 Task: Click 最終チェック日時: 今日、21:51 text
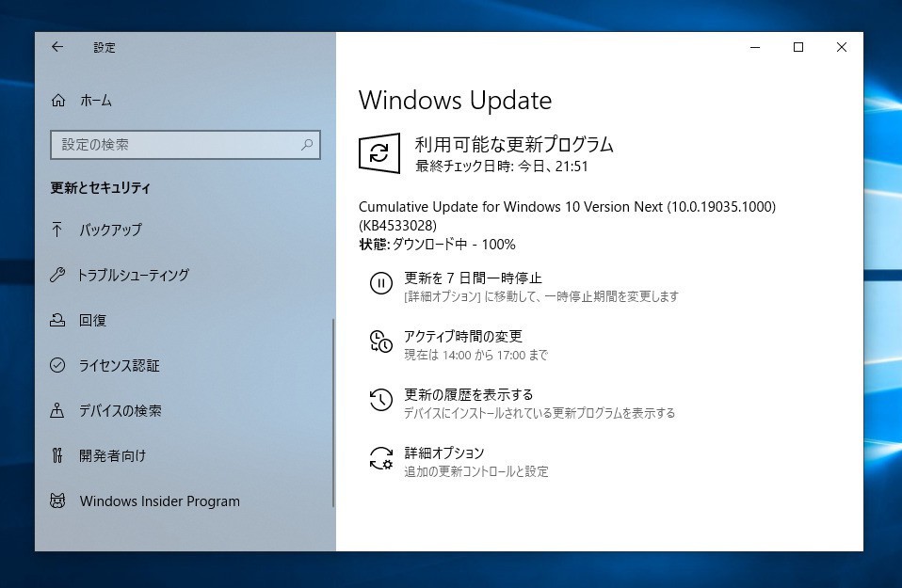click(x=502, y=167)
